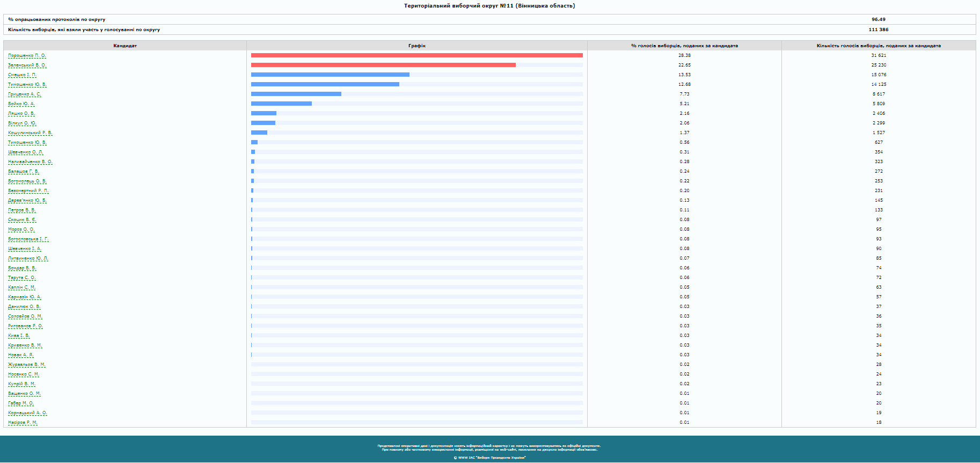The width and height of the screenshot is (980, 463).
Task: Select candidate Богословська І. Г.
Action: point(28,239)
